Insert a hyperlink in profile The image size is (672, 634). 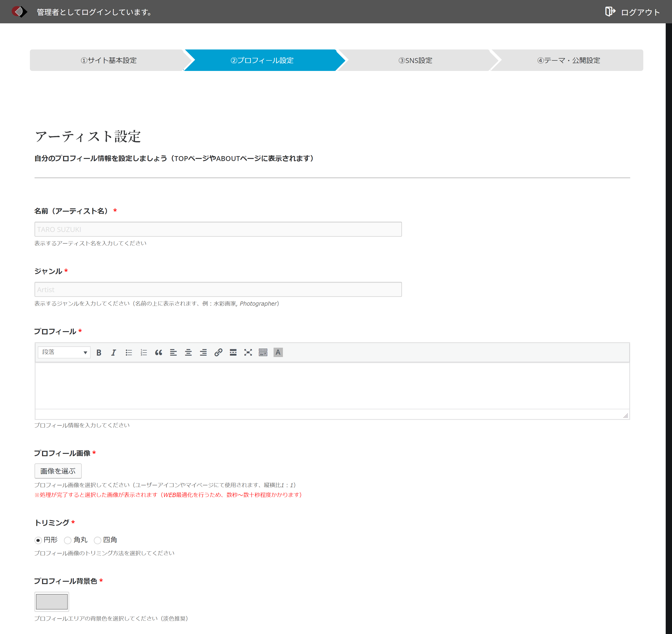(x=218, y=353)
